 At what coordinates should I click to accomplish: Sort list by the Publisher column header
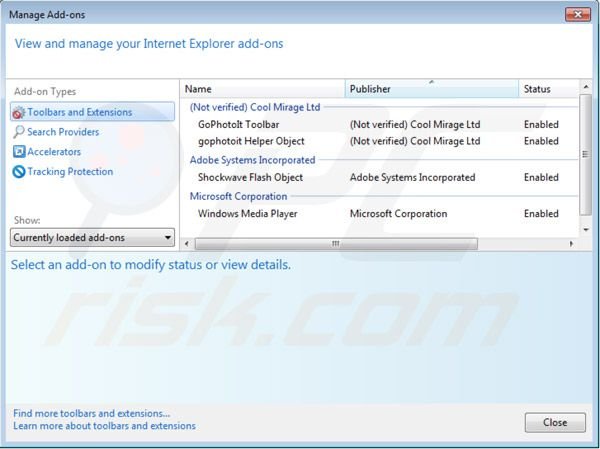point(432,89)
